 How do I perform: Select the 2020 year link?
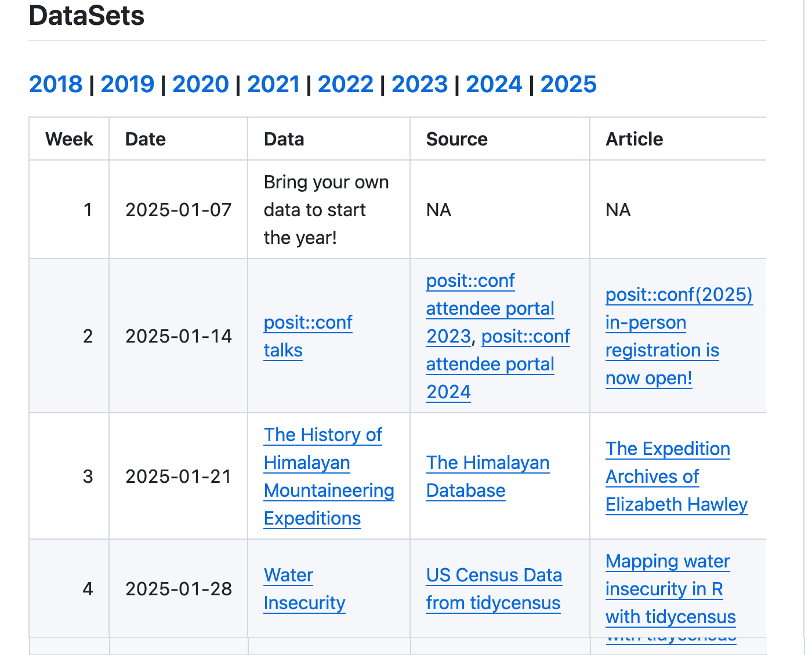[x=201, y=85]
